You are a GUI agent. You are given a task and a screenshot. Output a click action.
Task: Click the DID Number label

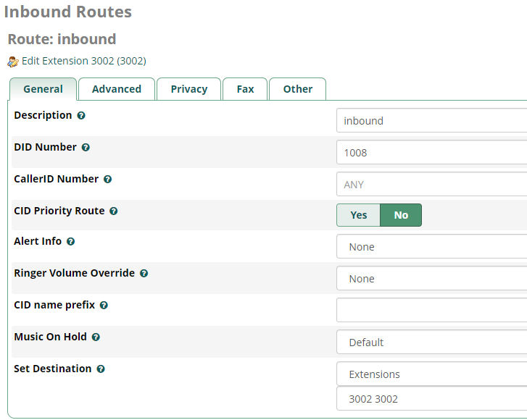45,147
